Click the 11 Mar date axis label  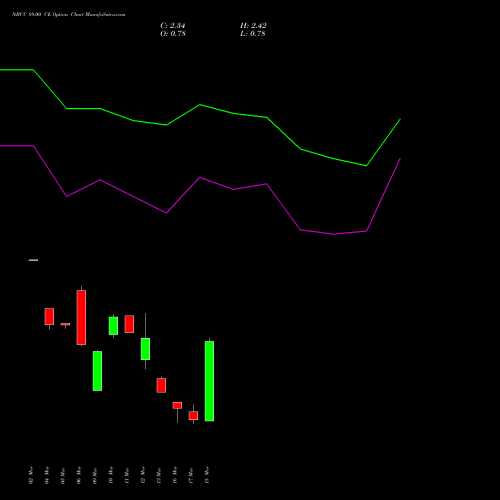point(127,475)
